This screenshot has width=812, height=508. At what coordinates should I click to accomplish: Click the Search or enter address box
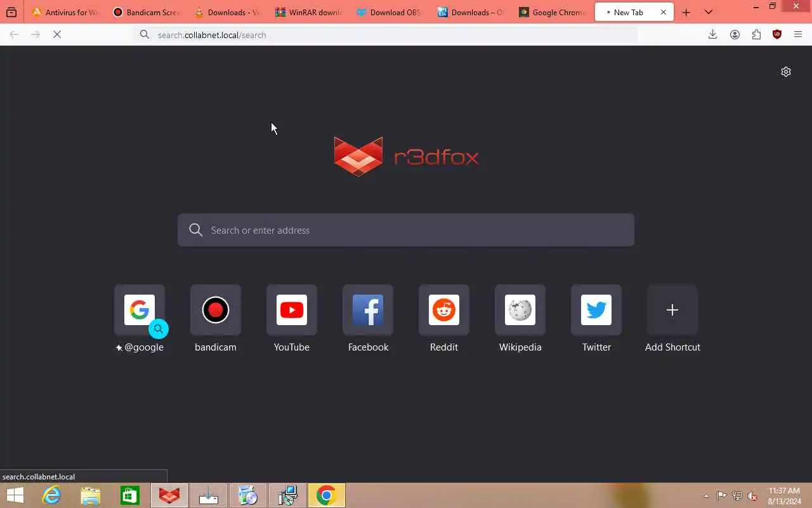pos(406,230)
